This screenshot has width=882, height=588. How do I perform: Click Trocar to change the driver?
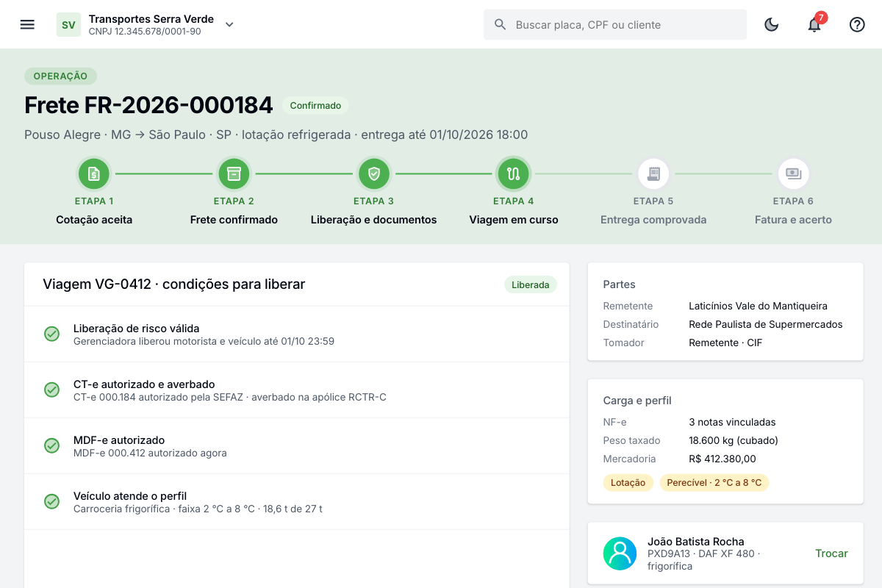831,553
